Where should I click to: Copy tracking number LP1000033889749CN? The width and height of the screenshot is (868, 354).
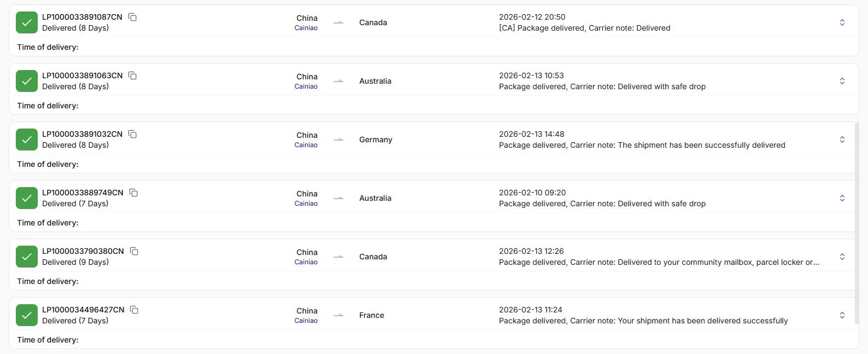(x=133, y=193)
